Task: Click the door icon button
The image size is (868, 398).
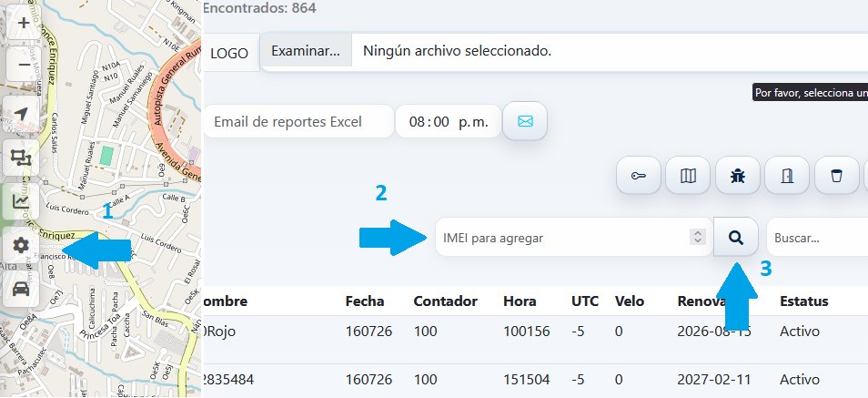Action: tap(787, 176)
